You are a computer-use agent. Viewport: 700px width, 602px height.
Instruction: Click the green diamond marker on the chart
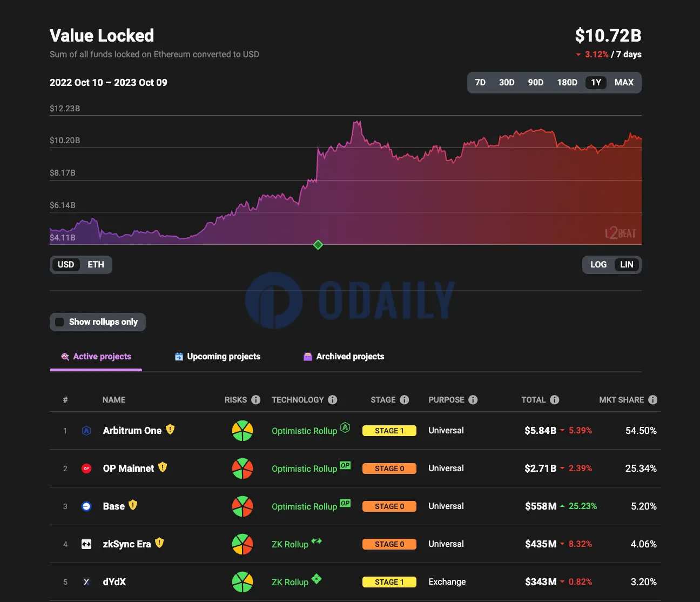point(318,245)
